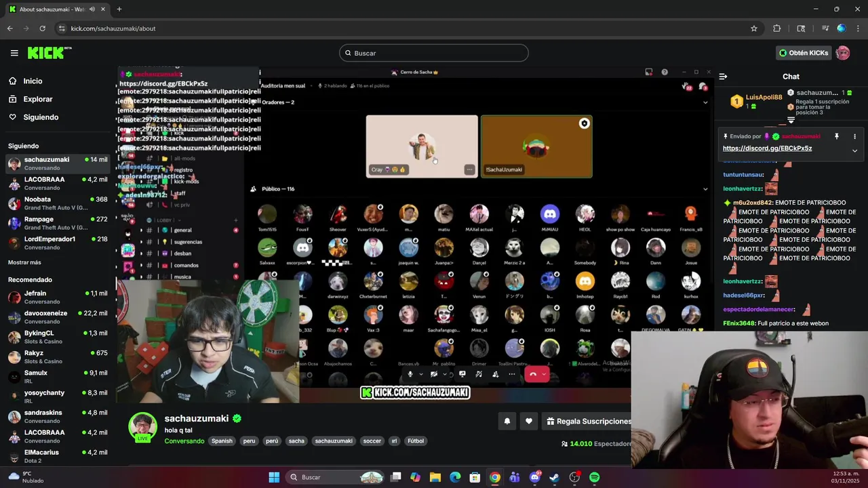Click the soccer tag
Screen dimensions: 868x488
coord(372,441)
